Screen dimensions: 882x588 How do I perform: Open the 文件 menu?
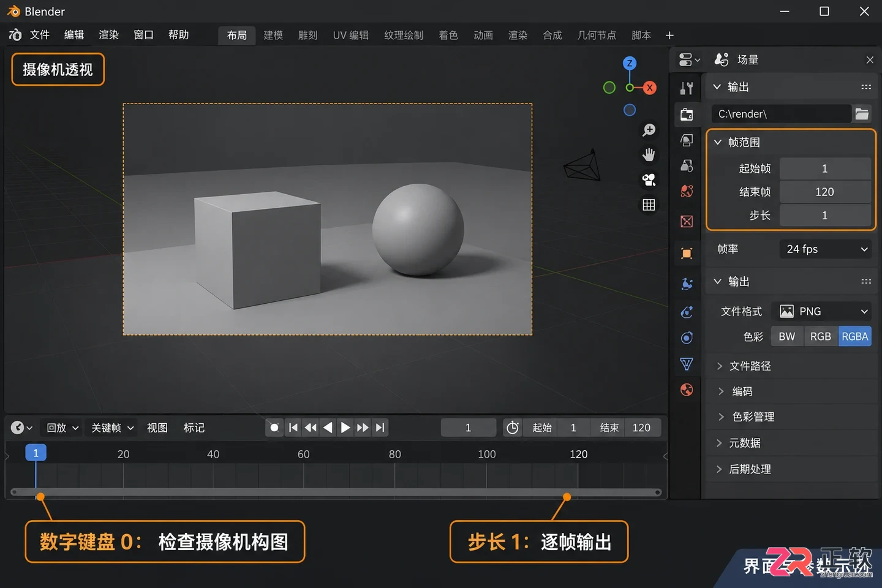(x=40, y=35)
